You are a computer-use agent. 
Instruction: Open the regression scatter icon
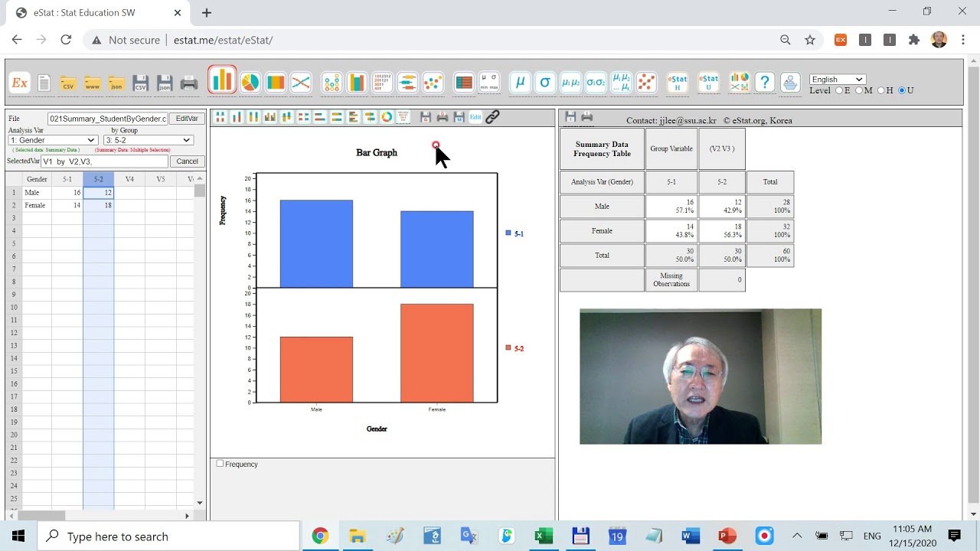(x=646, y=83)
